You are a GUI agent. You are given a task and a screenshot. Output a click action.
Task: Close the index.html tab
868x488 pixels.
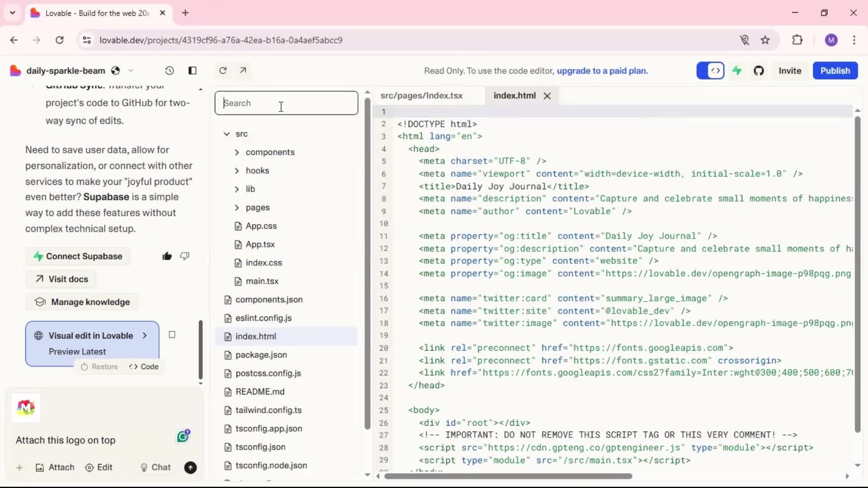547,96
